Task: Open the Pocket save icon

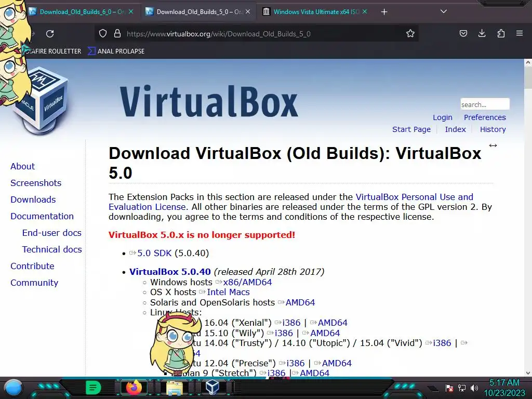Action: point(463,33)
